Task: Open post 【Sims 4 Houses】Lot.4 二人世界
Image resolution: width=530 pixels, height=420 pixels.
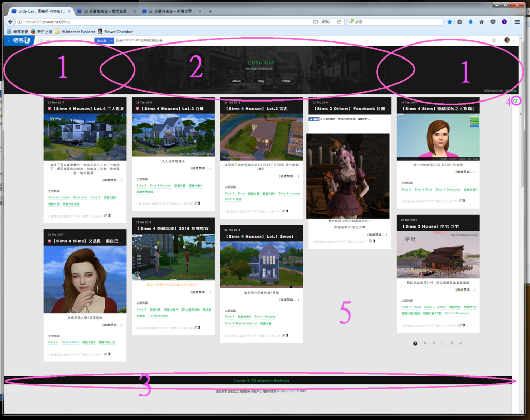Action: pos(89,109)
